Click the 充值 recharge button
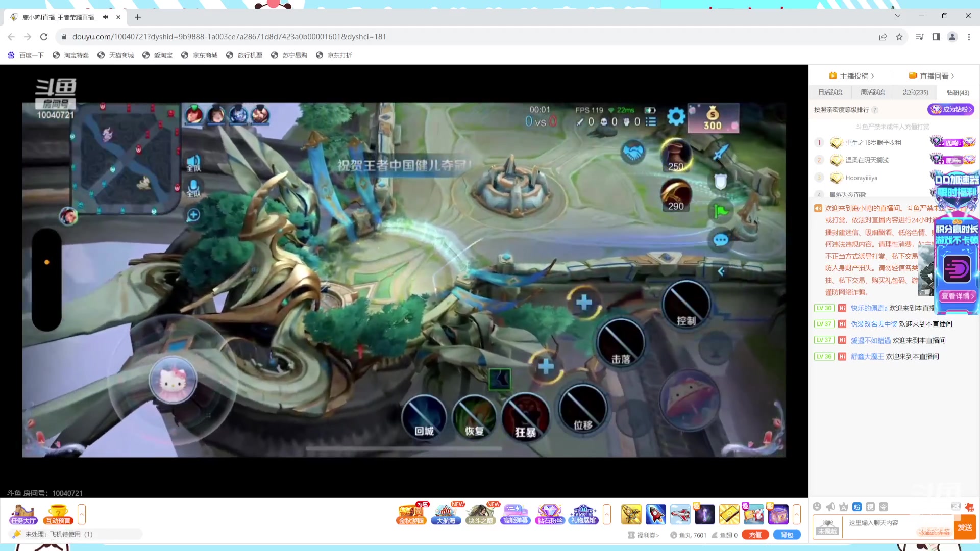Screen dimensions: 980x551 pos(755,535)
